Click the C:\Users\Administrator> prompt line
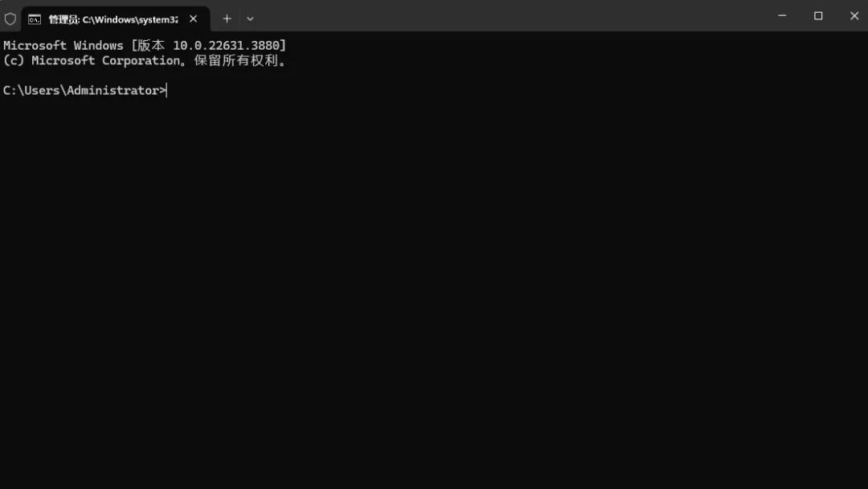The height and width of the screenshot is (489, 868). [84, 90]
